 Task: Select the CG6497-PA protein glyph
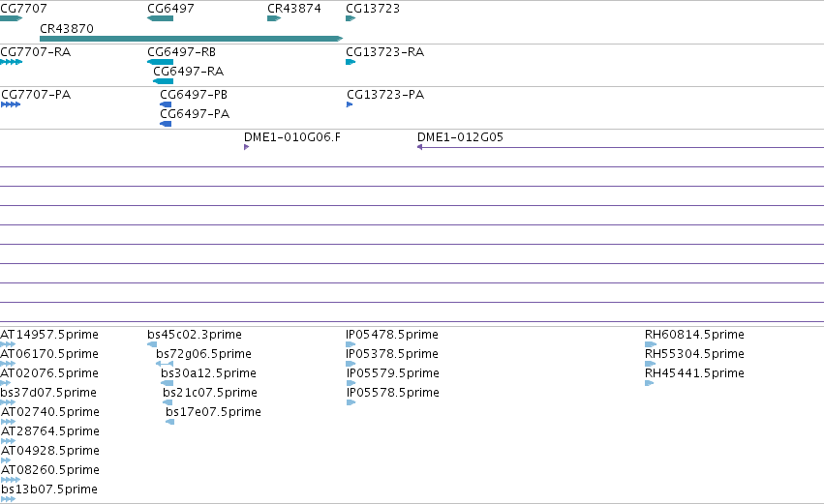[166, 124]
